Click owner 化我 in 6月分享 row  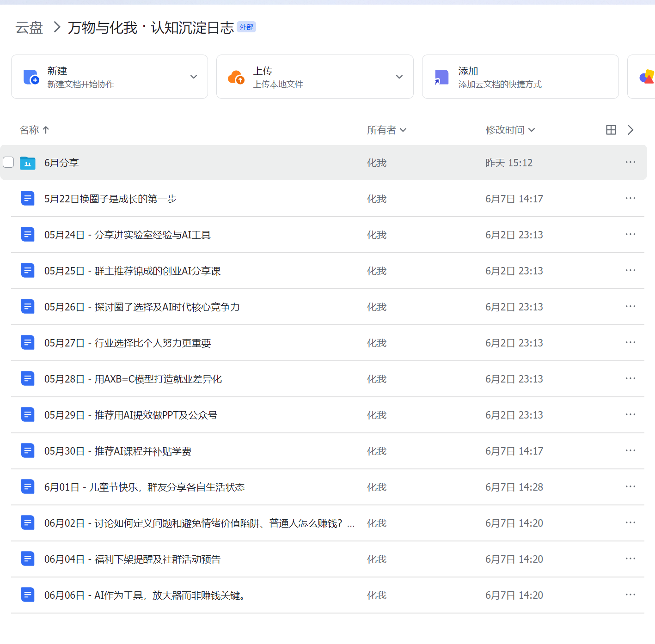[377, 163]
